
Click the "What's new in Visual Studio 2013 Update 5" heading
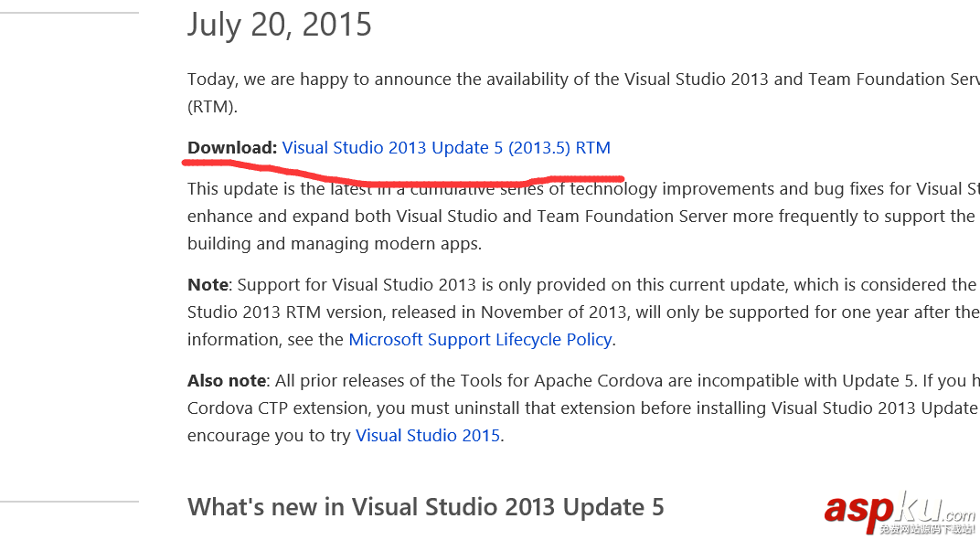425,507
